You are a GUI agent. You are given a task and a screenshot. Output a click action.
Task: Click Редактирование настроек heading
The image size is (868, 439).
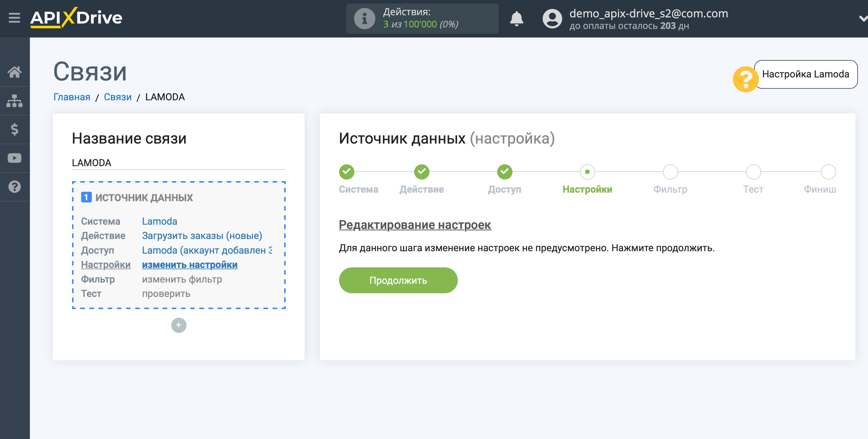(415, 225)
